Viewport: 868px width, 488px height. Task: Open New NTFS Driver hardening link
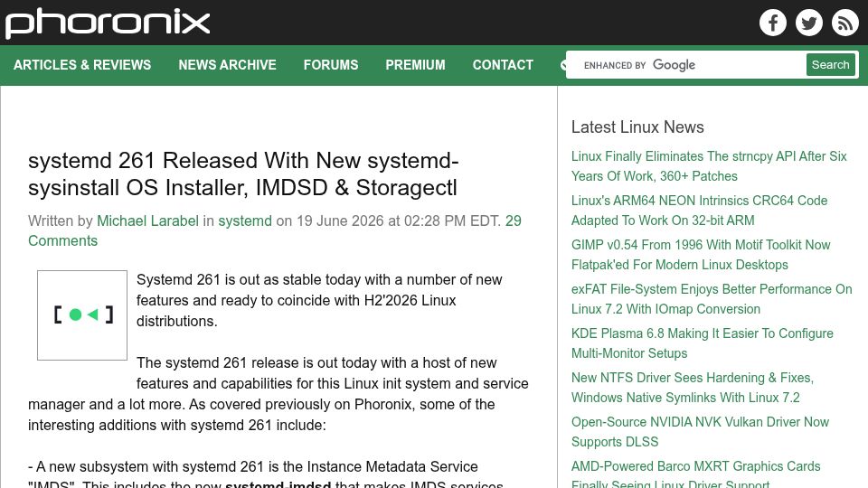[692, 388]
